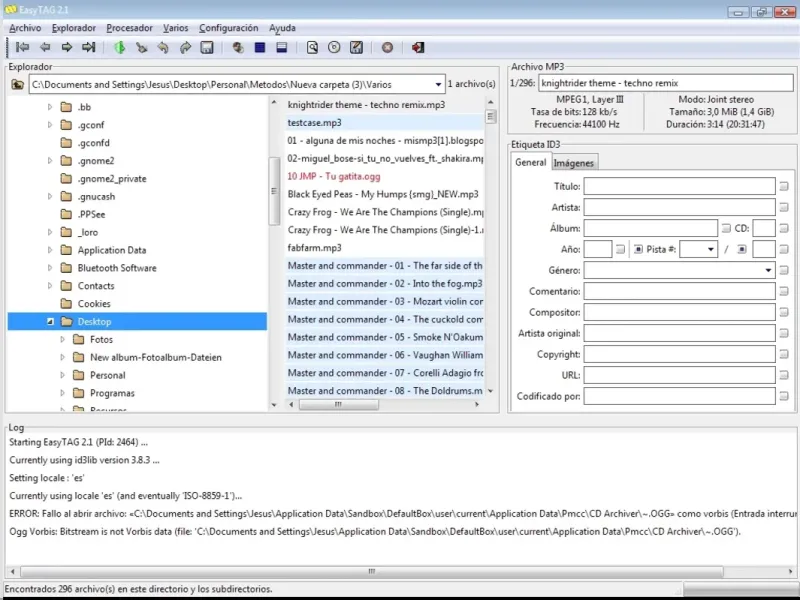Open file search with the magnifier icon
Screen dimensions: 800x600
[x=312, y=47]
